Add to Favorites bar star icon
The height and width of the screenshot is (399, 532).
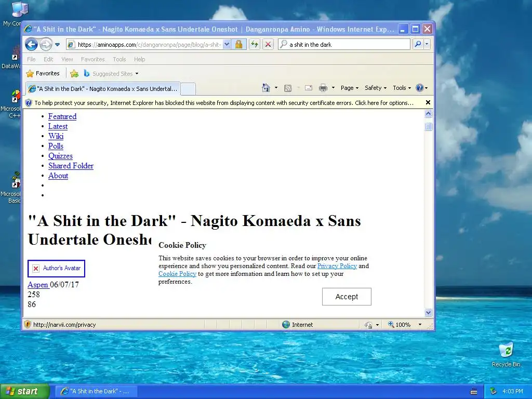pyautogui.click(x=74, y=73)
